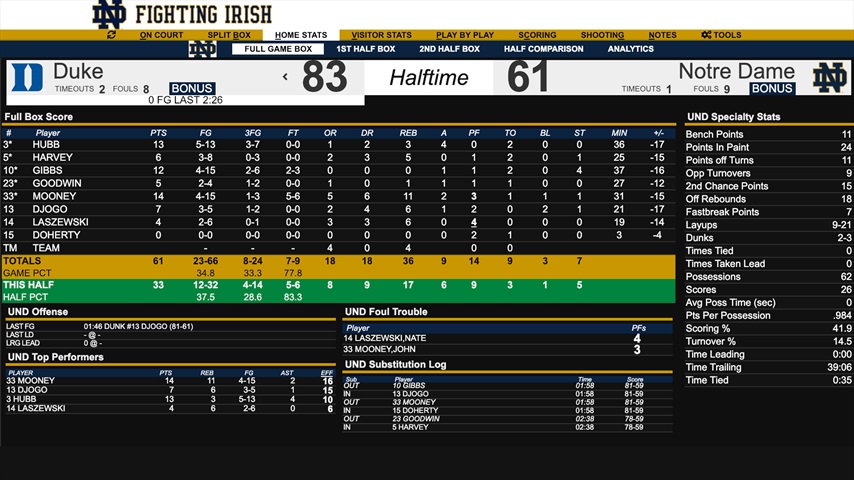Click the PTS column header in box score
854x480 pixels.
click(158, 132)
